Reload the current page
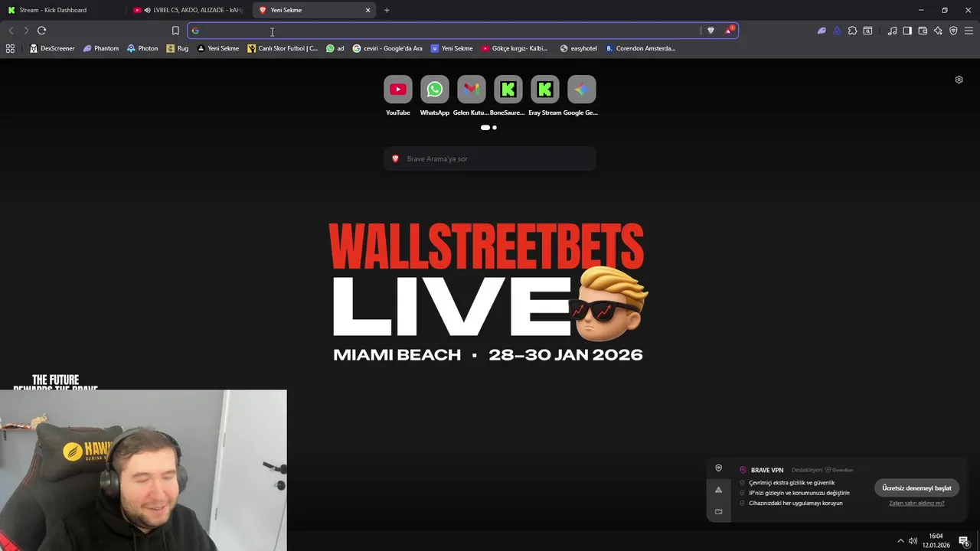 pos(41,31)
